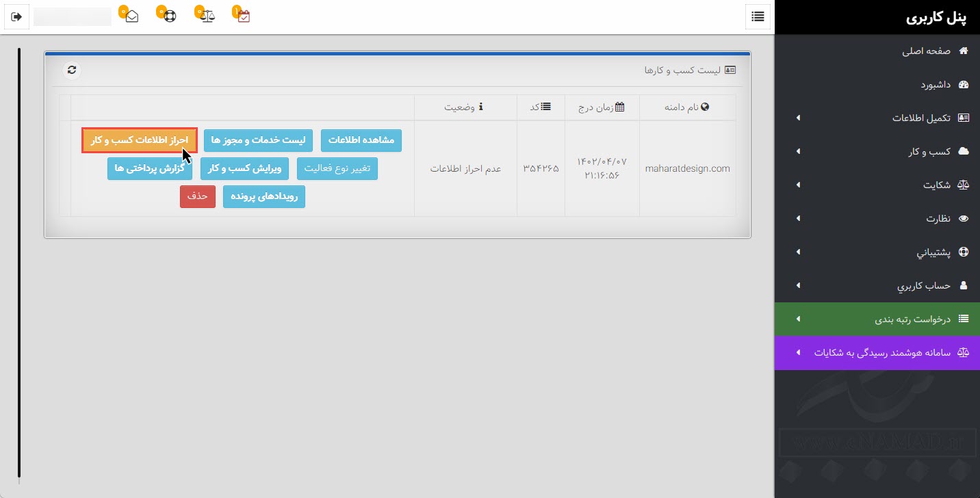
Task: Select the status cell عدم احراز اطلاعات
Action: point(465,168)
